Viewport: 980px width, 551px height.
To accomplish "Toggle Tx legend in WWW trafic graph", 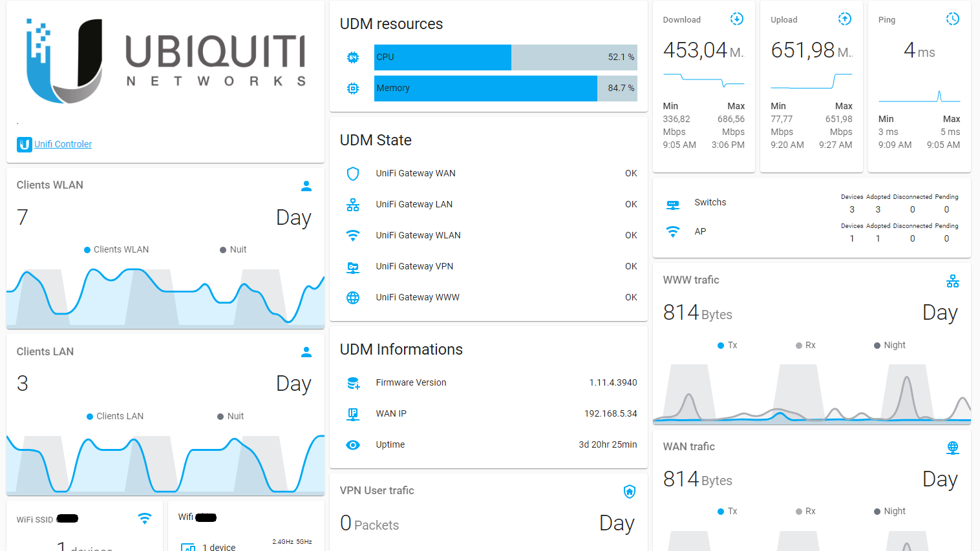I will [727, 345].
